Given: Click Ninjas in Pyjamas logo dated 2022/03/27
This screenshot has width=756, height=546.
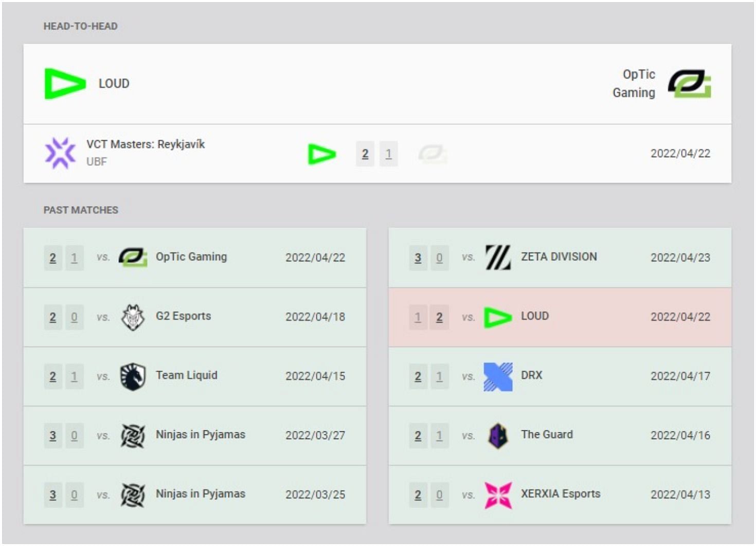Looking at the screenshot, I should [x=133, y=435].
